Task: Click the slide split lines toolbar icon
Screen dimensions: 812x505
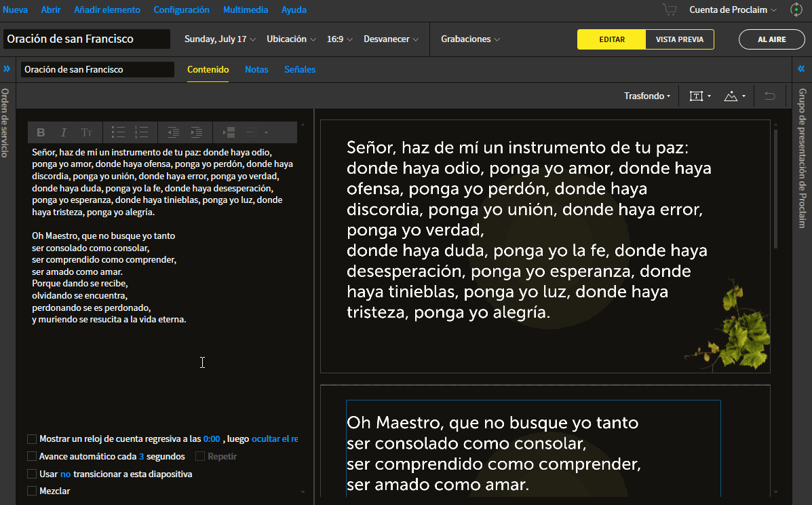Action: tap(252, 132)
